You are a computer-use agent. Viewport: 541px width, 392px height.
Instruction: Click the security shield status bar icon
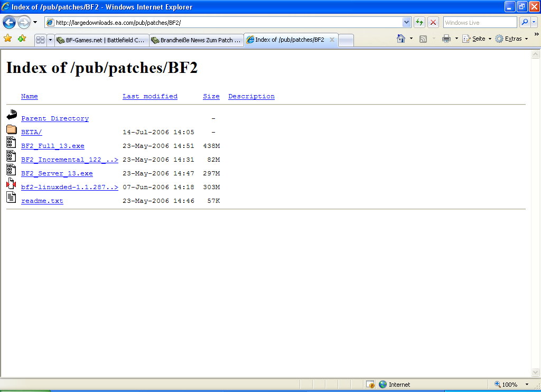pyautogui.click(x=370, y=384)
